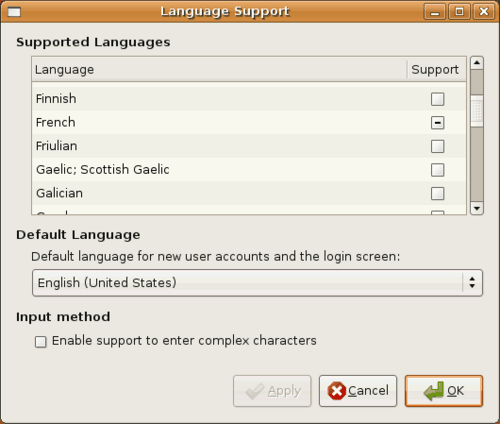Tick the Gaelic; Scottish Gaelic checkbox
This screenshot has height=424, width=500.
click(x=437, y=170)
